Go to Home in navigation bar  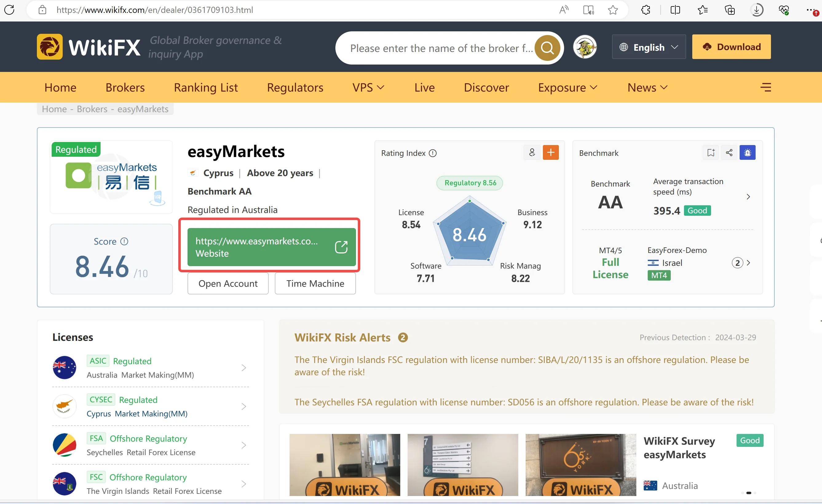pyautogui.click(x=60, y=87)
